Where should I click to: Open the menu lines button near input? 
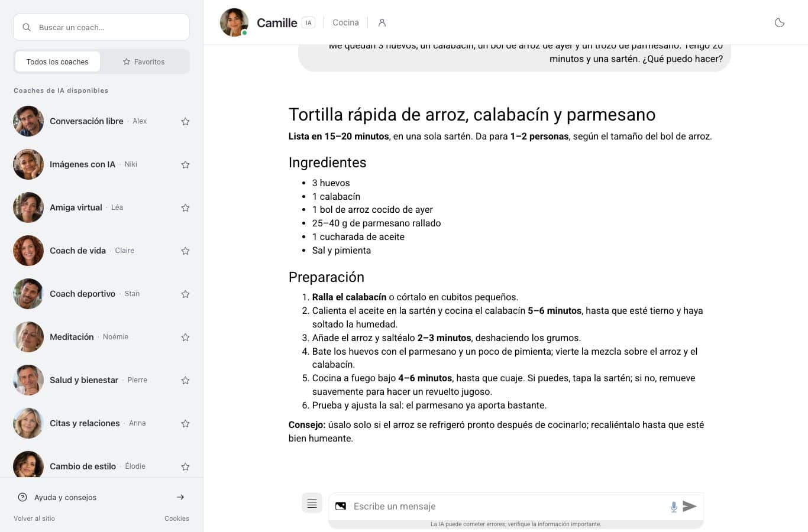pos(312,503)
